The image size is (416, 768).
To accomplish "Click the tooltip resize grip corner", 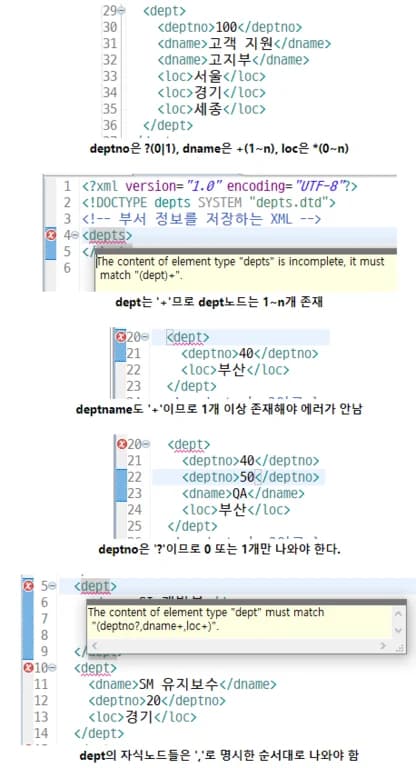I will 399,647.
